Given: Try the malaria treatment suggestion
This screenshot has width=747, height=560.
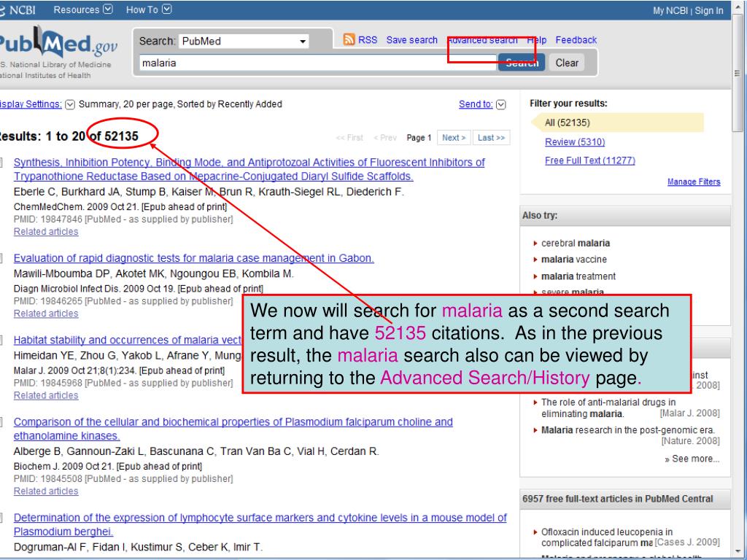Looking at the screenshot, I should pyautogui.click(x=578, y=276).
